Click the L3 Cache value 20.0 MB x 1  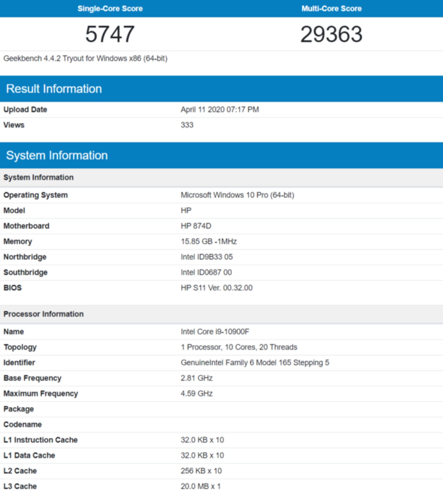(x=201, y=486)
